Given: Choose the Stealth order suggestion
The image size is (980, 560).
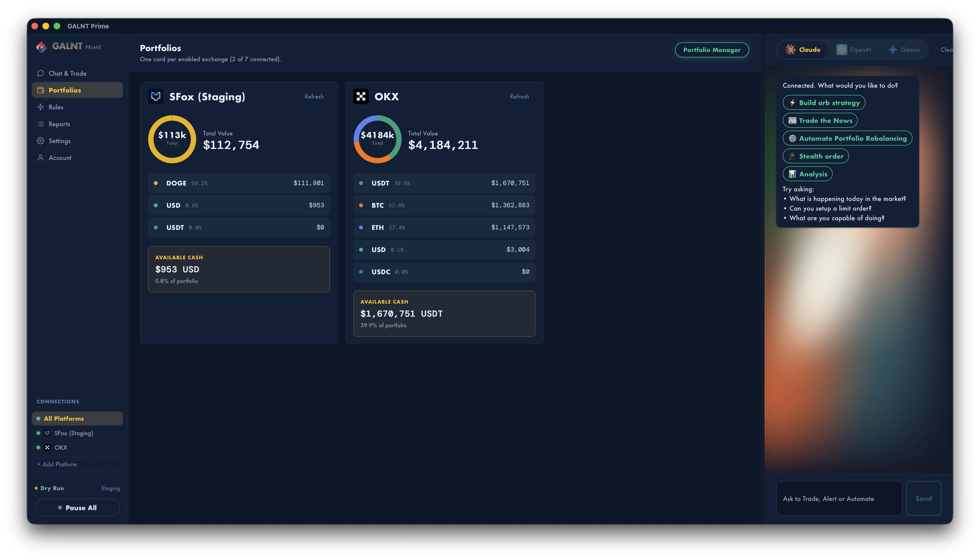Looking at the screenshot, I should 816,156.
